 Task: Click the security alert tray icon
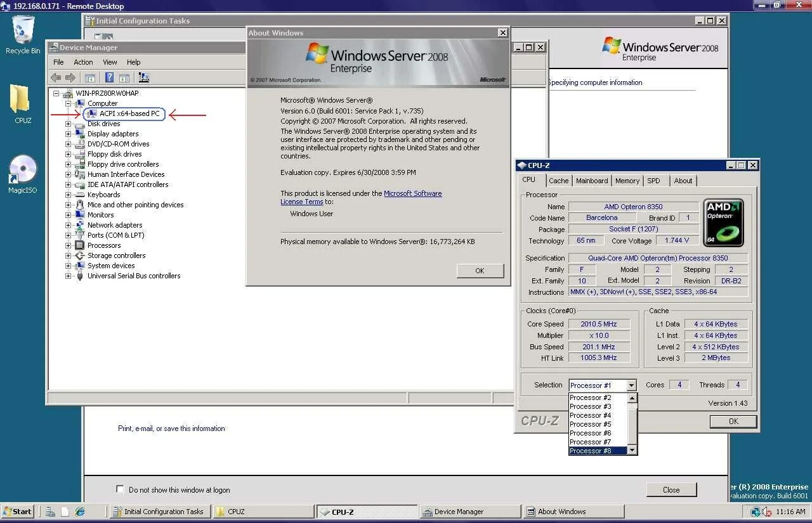767,512
